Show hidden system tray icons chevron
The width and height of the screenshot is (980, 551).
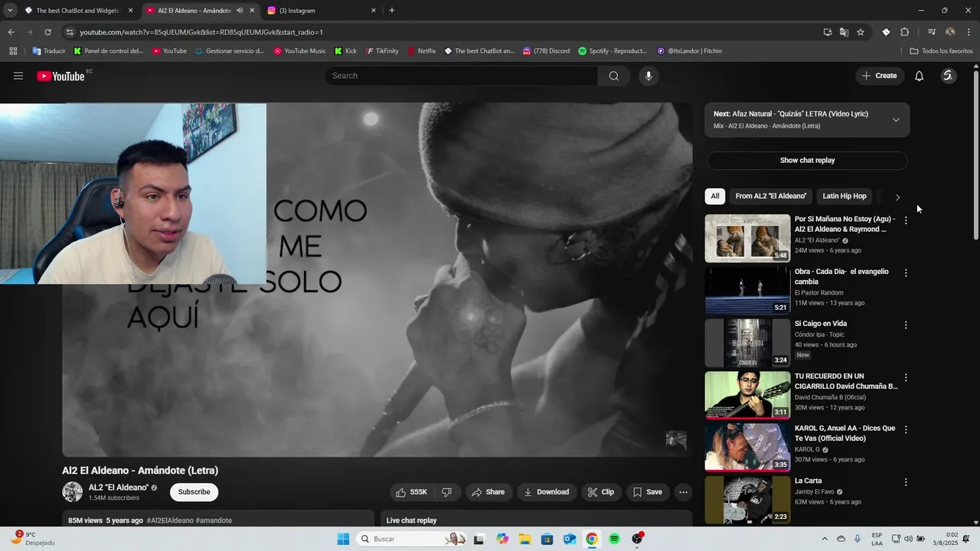click(825, 539)
